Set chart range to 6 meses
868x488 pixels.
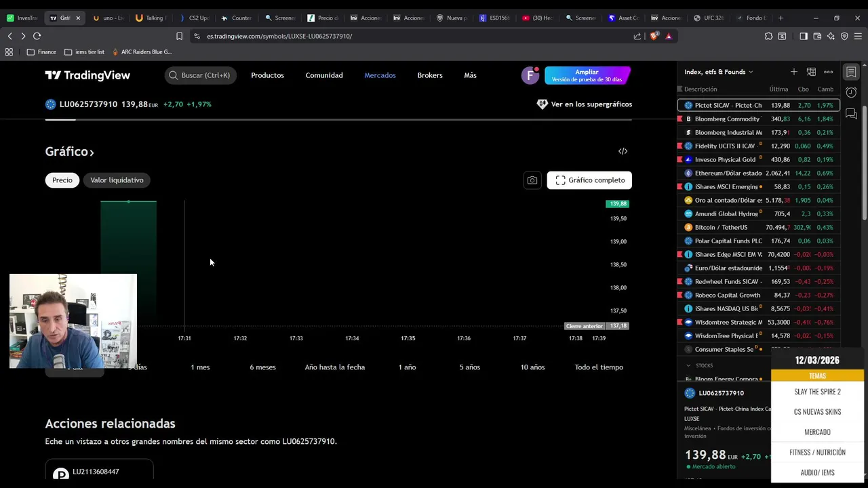click(262, 367)
